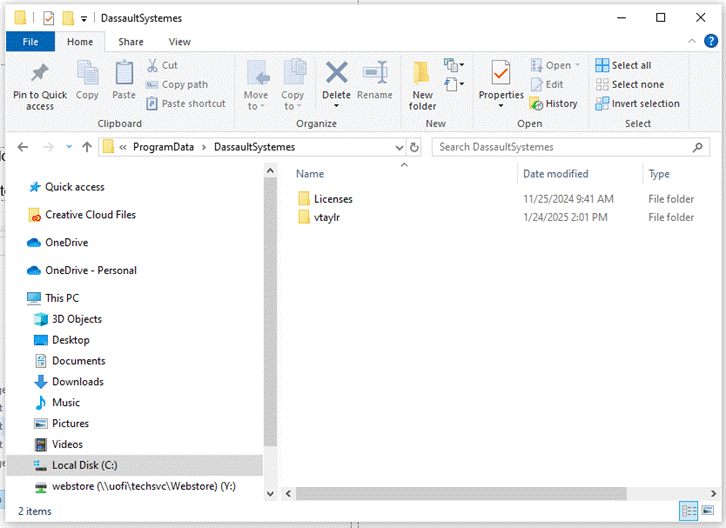This screenshot has height=528, width=726.
Task: Select the Licenses folder
Action: point(333,199)
